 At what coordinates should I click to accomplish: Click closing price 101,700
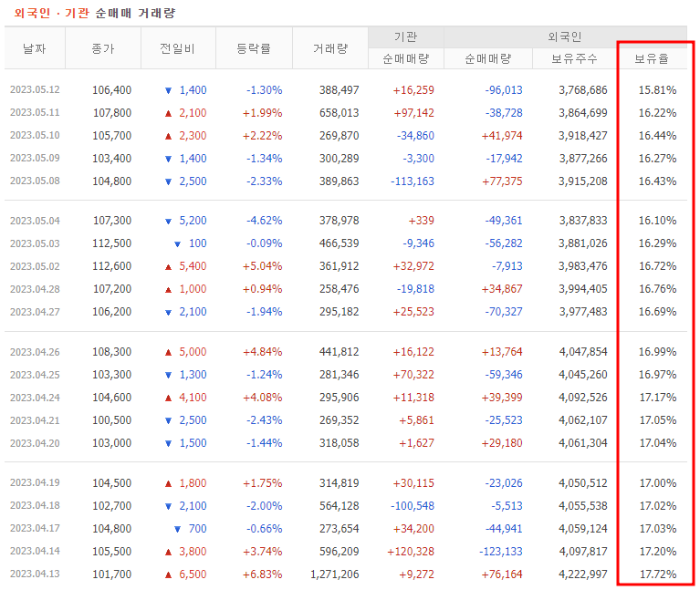point(112,574)
